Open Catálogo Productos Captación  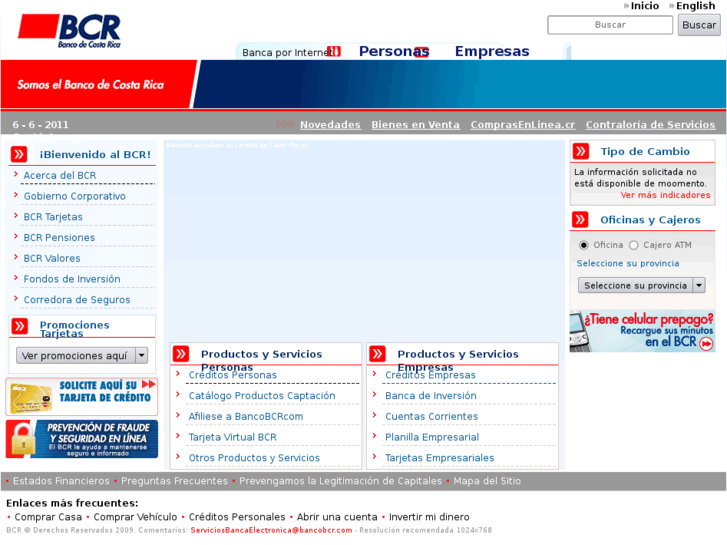pos(262,396)
